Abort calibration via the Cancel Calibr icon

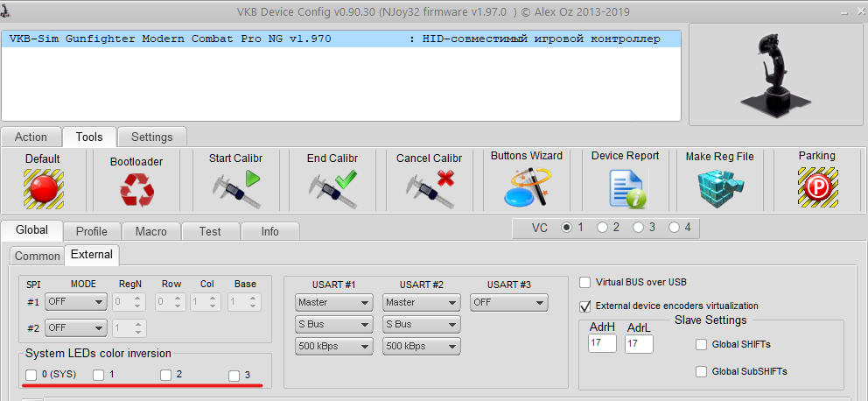tap(431, 188)
